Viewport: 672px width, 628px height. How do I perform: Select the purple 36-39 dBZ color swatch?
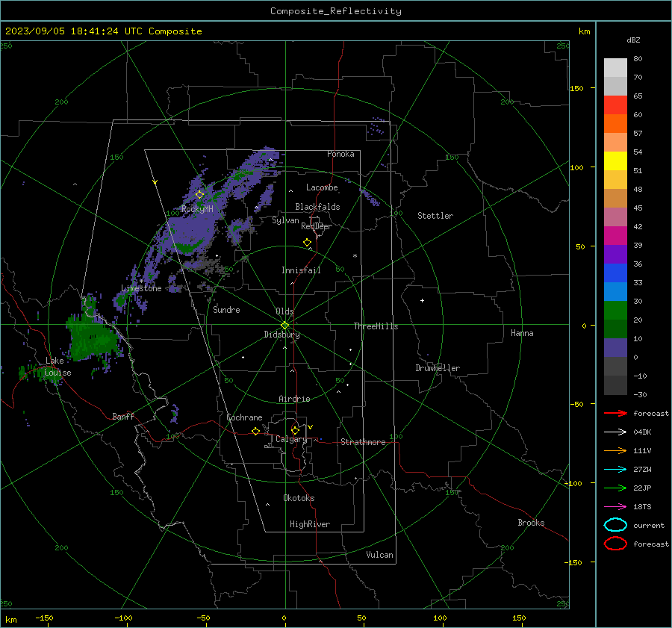coord(615,255)
